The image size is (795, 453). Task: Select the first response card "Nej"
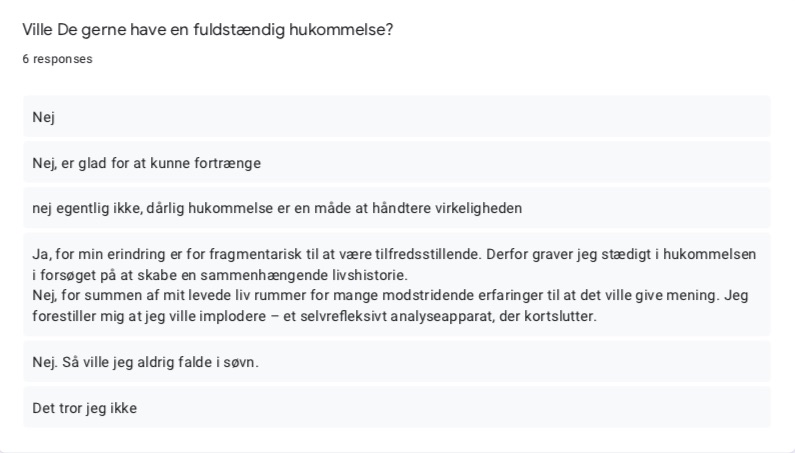[396, 117]
